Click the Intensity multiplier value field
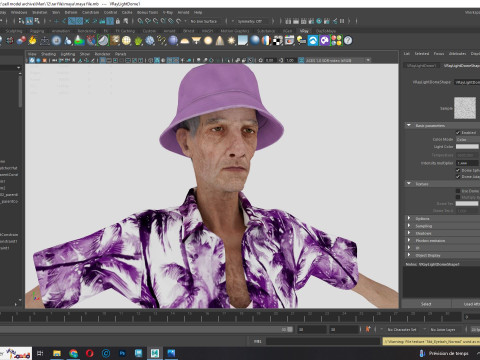The image size is (480, 360). pyautogui.click(x=467, y=163)
